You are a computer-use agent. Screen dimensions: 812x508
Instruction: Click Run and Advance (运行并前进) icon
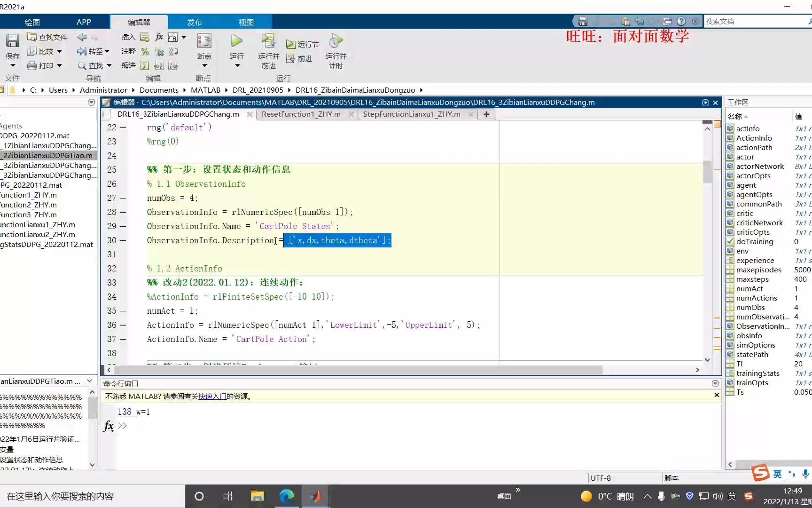click(x=268, y=40)
